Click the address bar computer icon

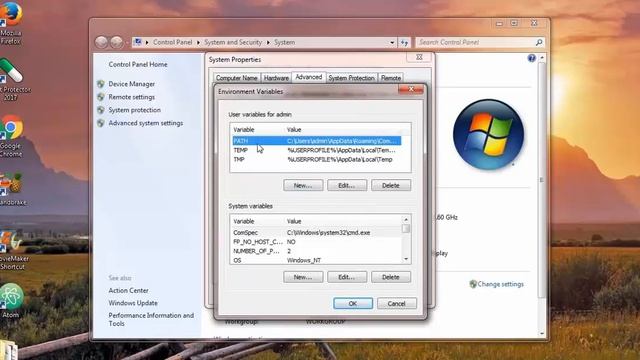pos(138,42)
